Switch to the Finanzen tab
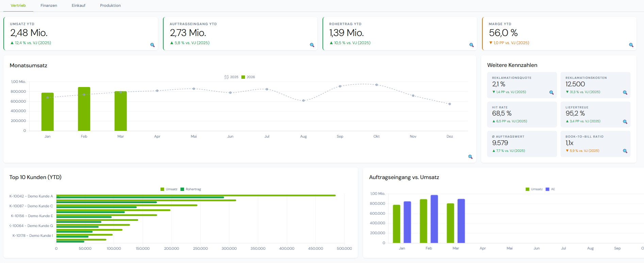 tap(49, 5)
